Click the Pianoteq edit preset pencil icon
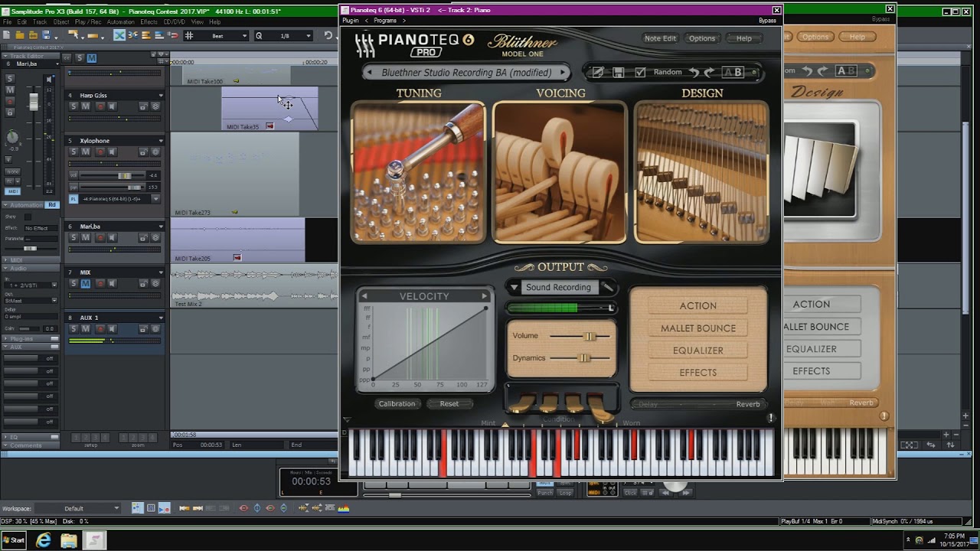Viewport: 980px width, 551px height. click(x=598, y=72)
